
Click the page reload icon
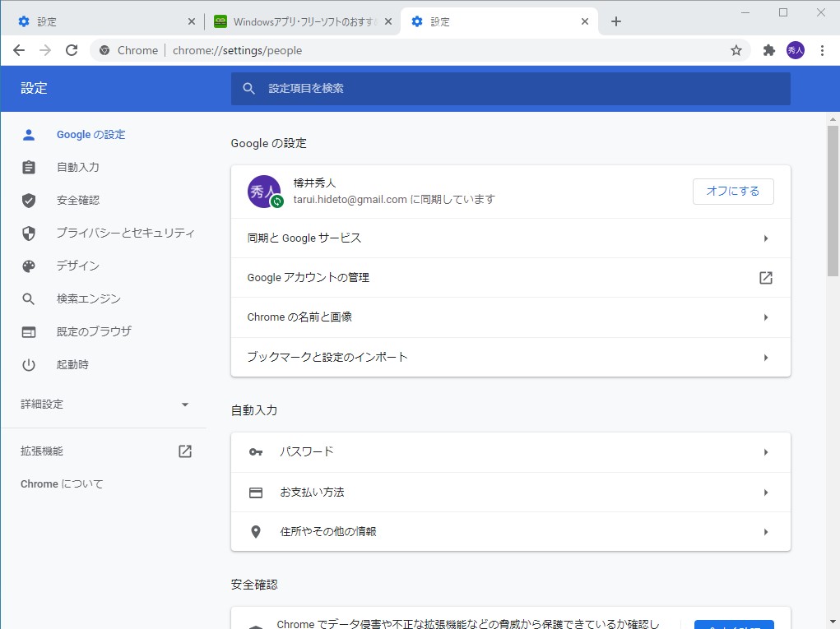(72, 50)
